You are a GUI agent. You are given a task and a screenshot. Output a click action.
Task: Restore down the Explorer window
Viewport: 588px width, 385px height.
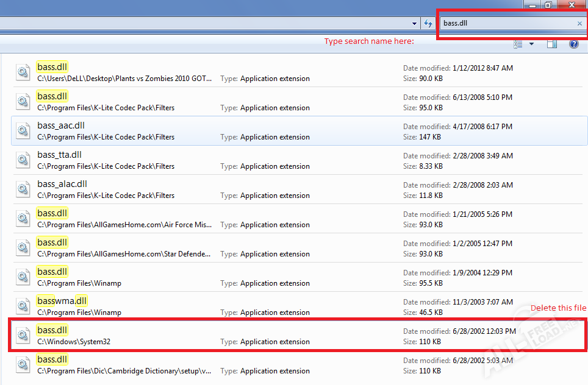tap(548, 5)
